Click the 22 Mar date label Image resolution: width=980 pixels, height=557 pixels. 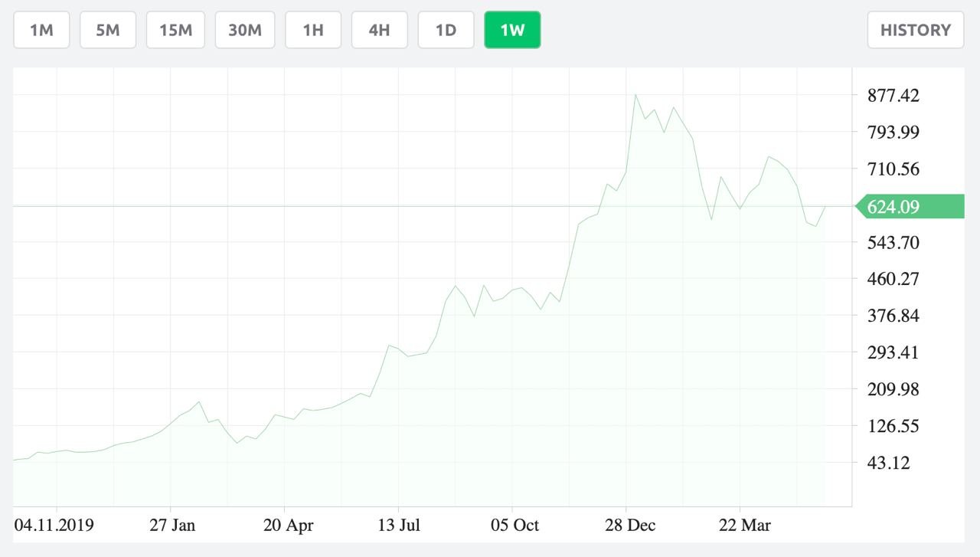point(745,526)
